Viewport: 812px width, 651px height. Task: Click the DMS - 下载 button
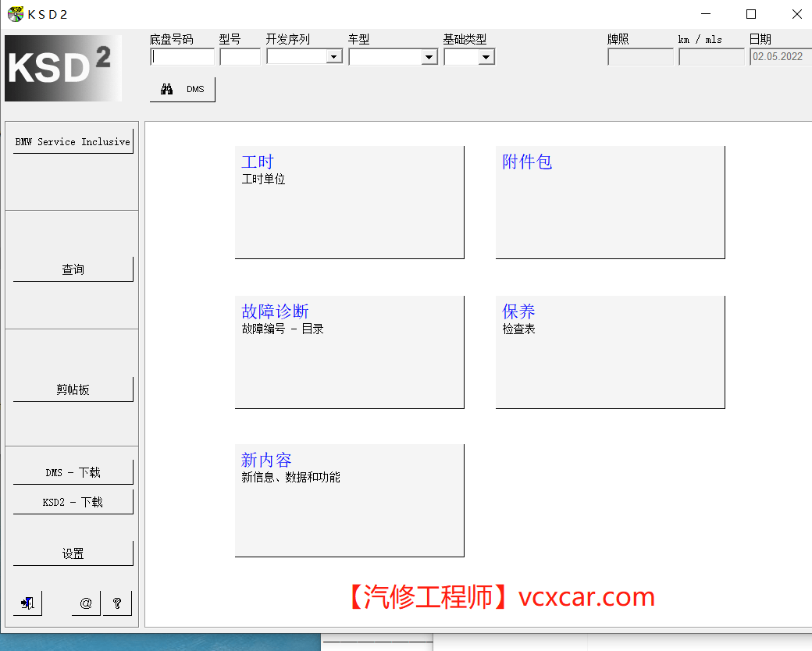pos(73,472)
